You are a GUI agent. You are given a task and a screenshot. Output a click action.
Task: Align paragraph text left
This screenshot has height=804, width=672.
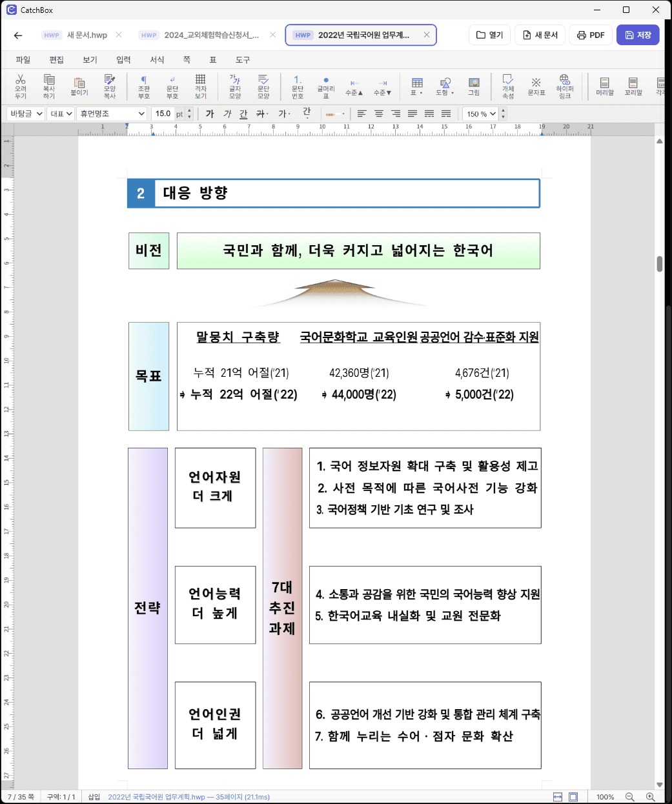[x=362, y=114]
